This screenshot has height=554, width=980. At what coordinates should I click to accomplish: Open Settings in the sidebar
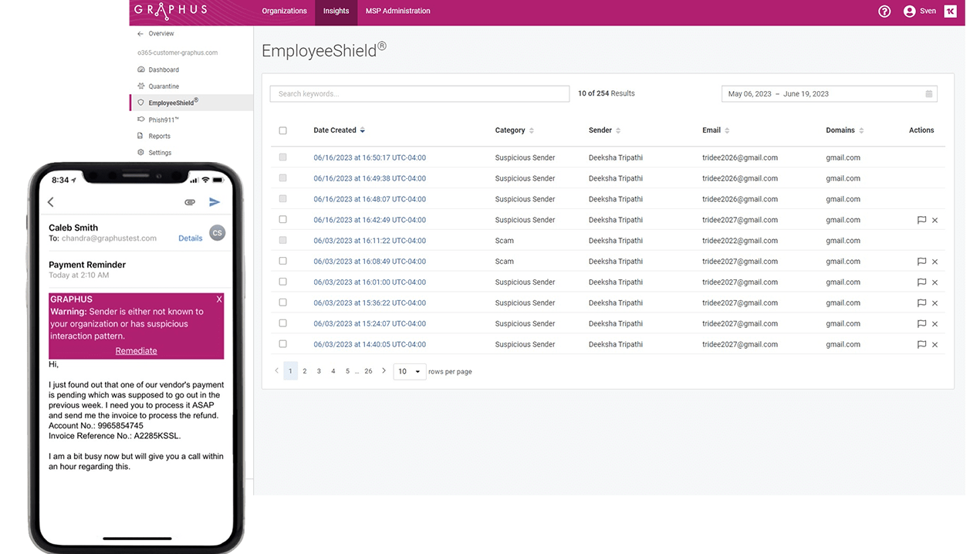pyautogui.click(x=160, y=153)
